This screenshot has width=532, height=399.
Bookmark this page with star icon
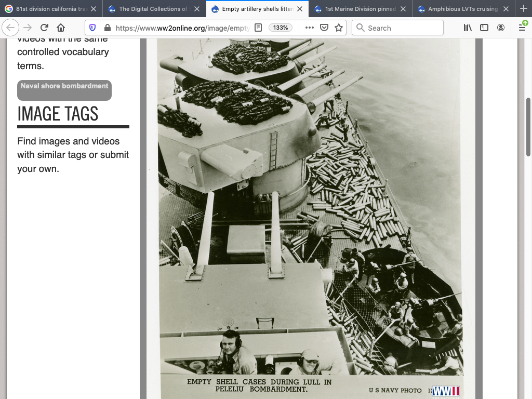coord(339,28)
